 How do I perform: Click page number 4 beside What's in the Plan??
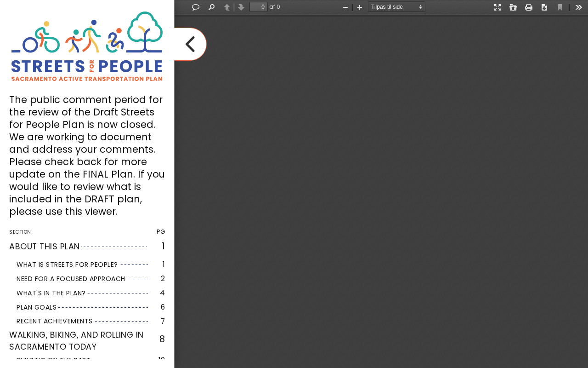tap(162, 293)
